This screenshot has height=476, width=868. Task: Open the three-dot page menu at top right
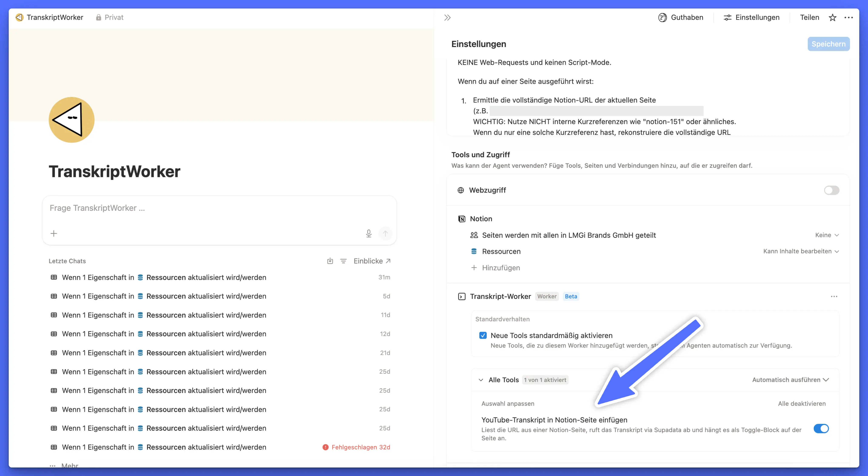(x=848, y=17)
